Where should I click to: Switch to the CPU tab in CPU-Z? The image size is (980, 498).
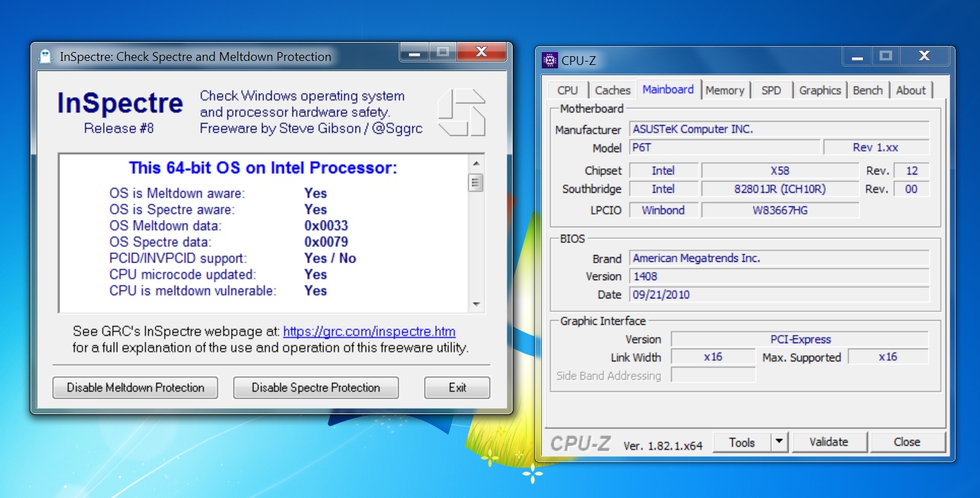568,90
